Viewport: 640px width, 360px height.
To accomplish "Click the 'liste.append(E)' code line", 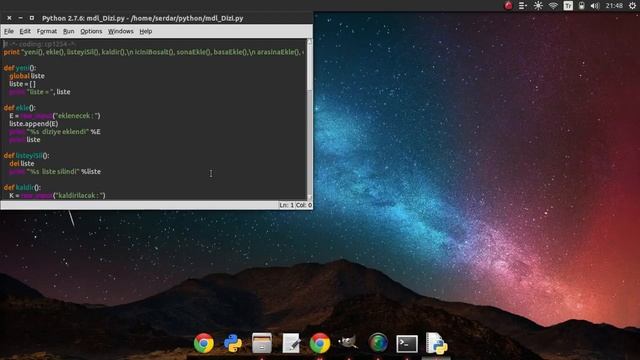I will 33,124.
